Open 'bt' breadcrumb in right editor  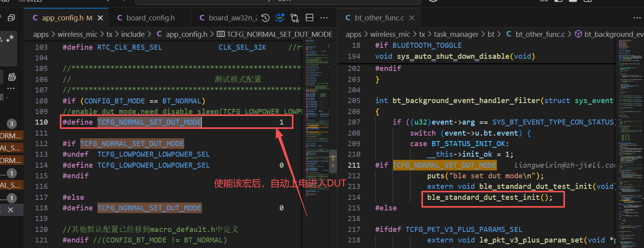pyautogui.click(x=491, y=34)
